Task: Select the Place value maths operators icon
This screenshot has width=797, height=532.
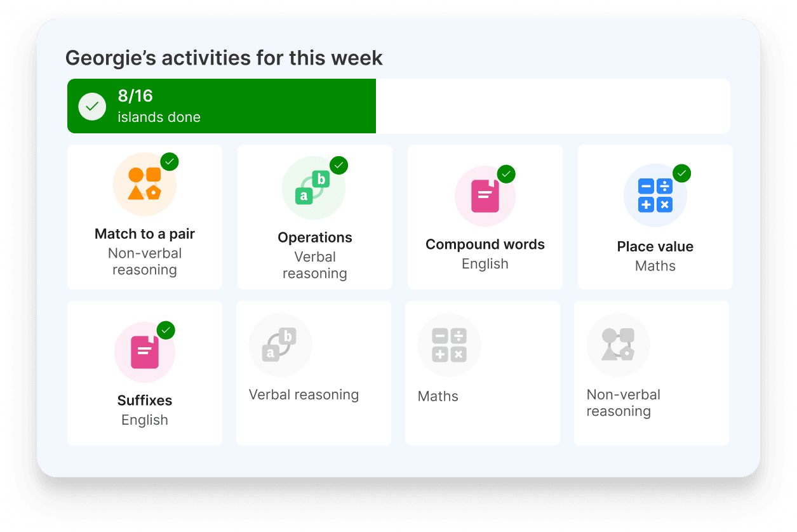Action: (x=655, y=196)
